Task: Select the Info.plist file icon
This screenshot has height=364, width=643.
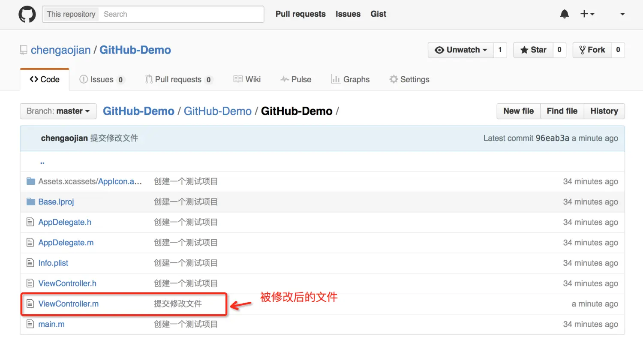Action: pyautogui.click(x=30, y=263)
